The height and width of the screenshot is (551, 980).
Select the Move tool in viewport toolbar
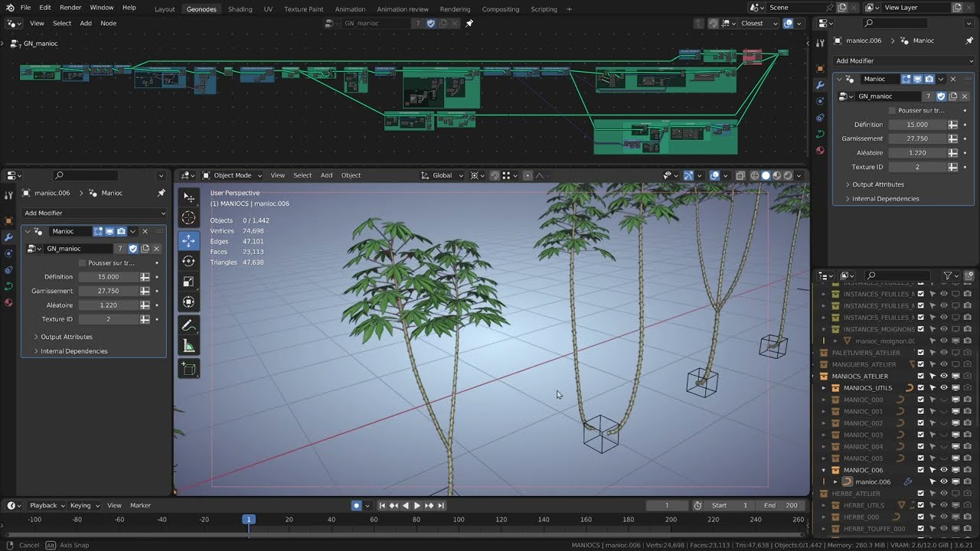(x=188, y=240)
